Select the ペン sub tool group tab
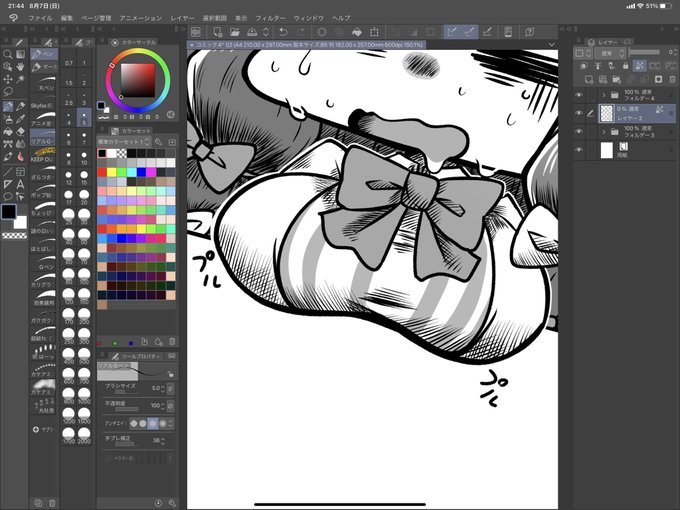Image resolution: width=680 pixels, height=510 pixels. pos(44,54)
